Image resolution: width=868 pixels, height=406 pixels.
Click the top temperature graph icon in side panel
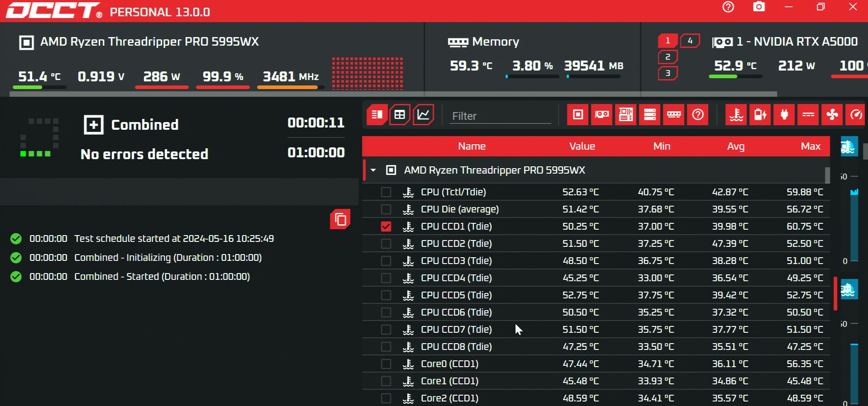pos(849,146)
